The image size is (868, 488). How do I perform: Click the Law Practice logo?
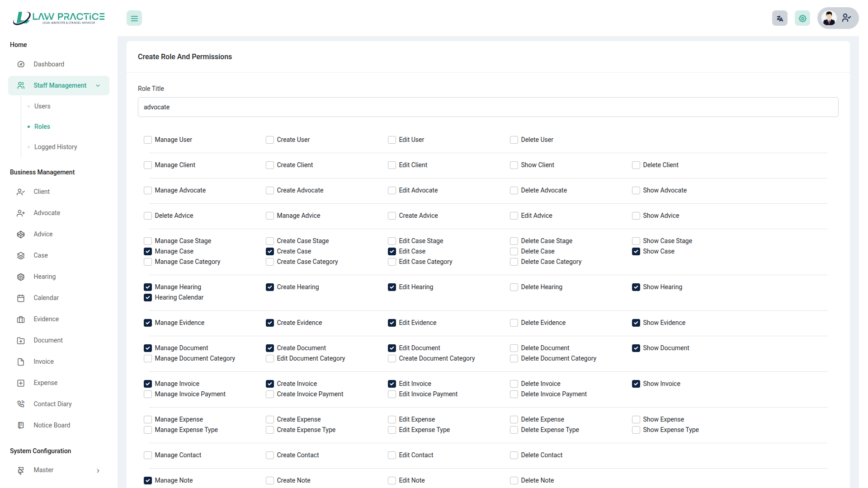[x=59, y=18]
